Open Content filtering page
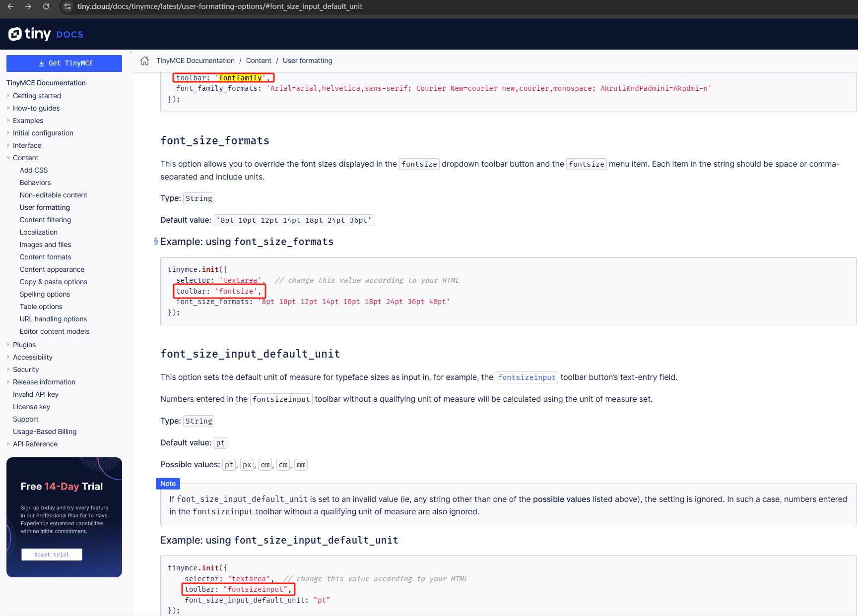The image size is (858, 616). (x=45, y=220)
